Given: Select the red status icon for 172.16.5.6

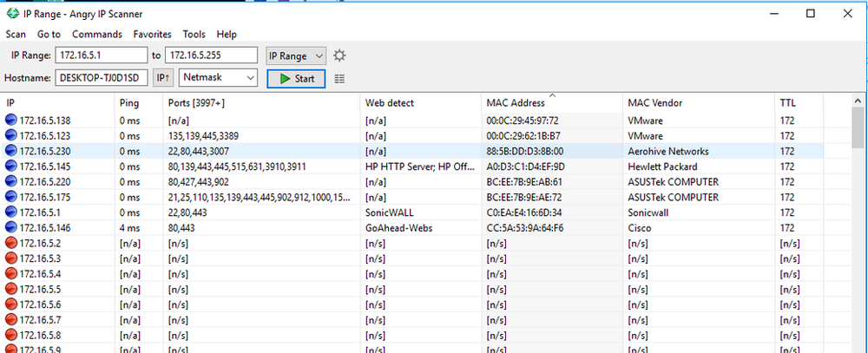Looking at the screenshot, I should [x=11, y=304].
